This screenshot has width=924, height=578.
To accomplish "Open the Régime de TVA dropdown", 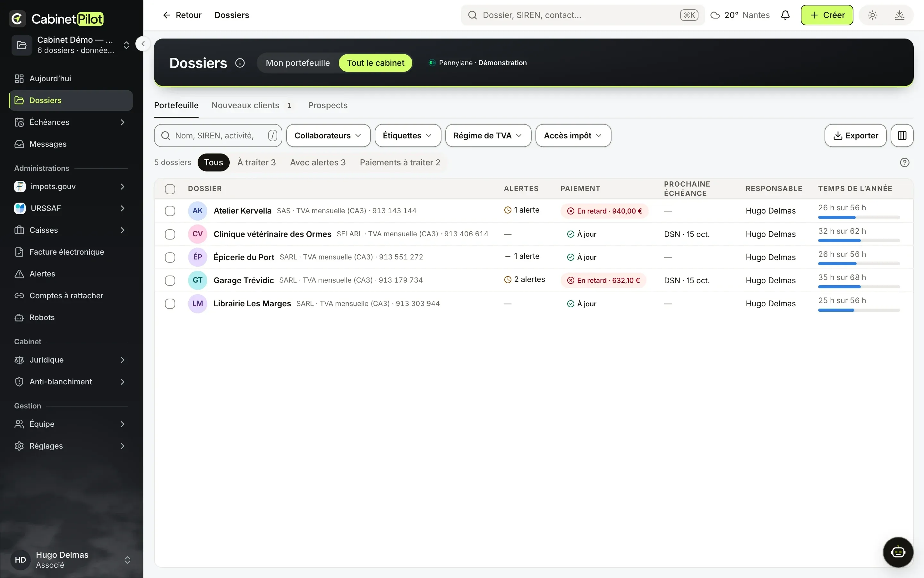I will (x=488, y=135).
